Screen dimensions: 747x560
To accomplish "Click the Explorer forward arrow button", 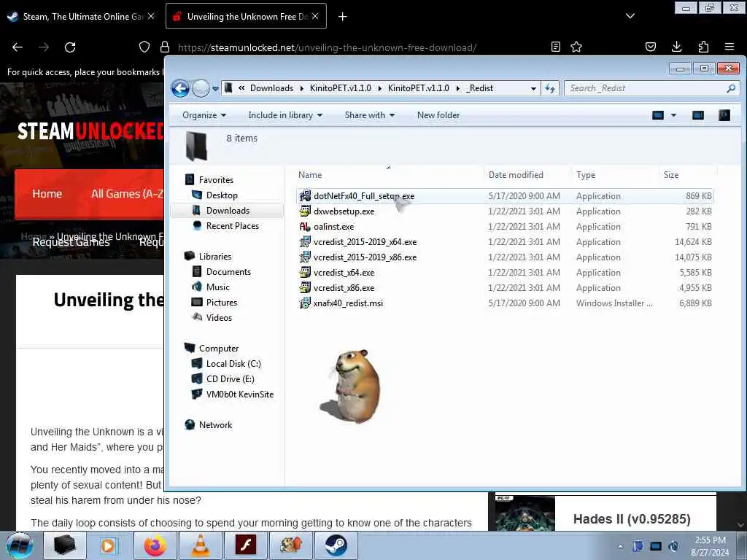I will tap(201, 88).
